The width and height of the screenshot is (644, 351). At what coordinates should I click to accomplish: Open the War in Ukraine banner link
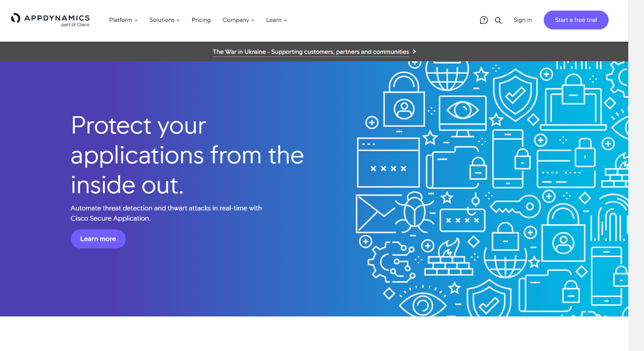tap(311, 52)
